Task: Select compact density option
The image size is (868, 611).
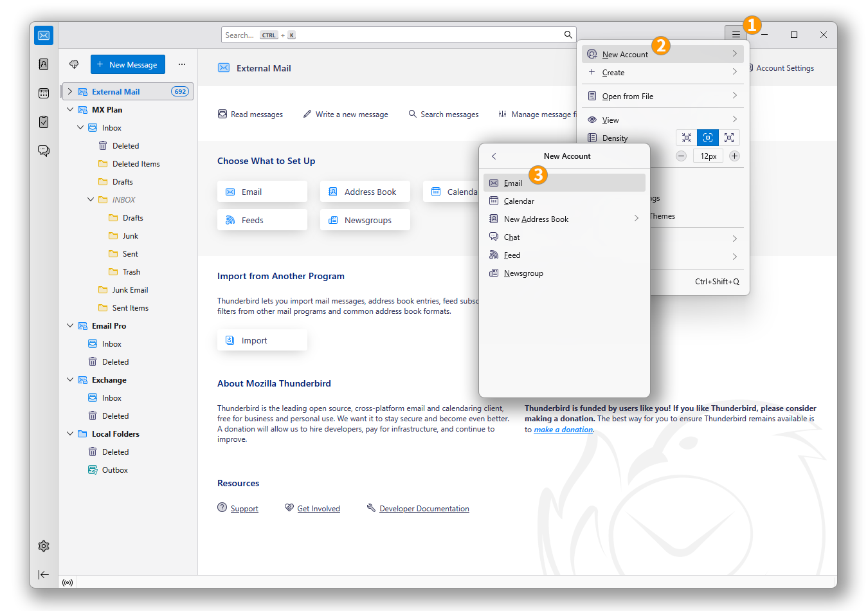Action: [687, 138]
